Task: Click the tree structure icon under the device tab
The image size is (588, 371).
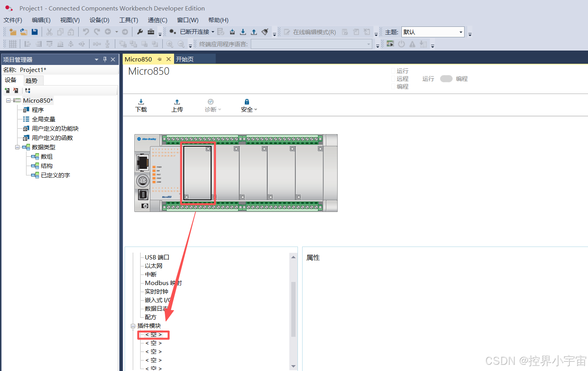Action: (x=28, y=90)
